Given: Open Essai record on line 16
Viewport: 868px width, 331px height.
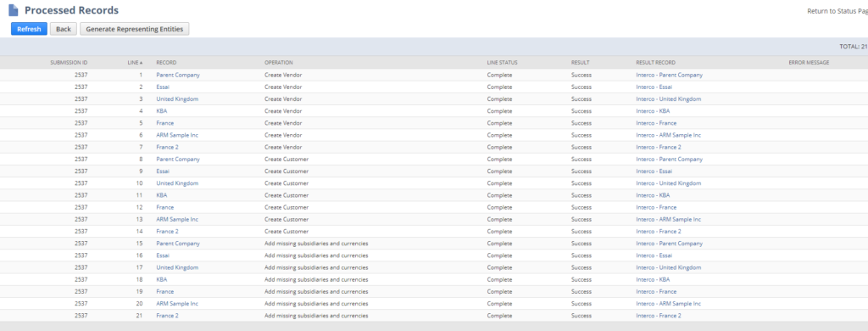Looking at the screenshot, I should (163, 255).
